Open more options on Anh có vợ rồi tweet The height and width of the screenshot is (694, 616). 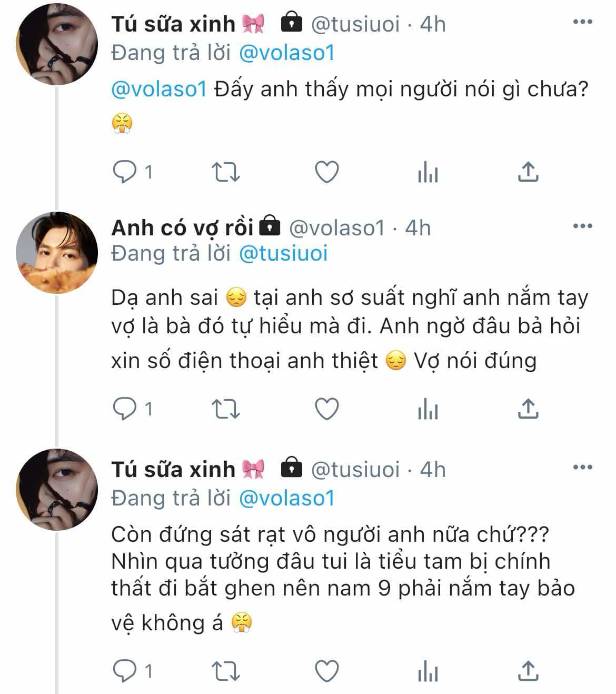(583, 226)
